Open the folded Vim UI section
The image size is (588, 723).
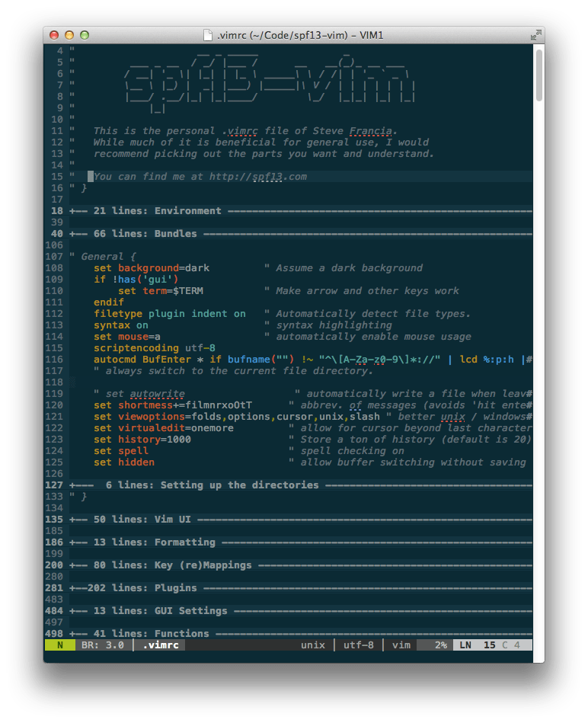coord(301,520)
